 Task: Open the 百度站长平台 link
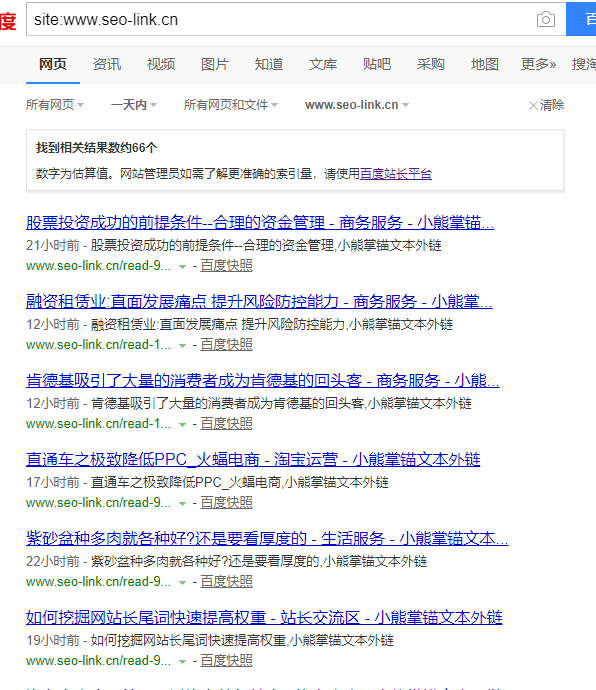tap(396, 174)
